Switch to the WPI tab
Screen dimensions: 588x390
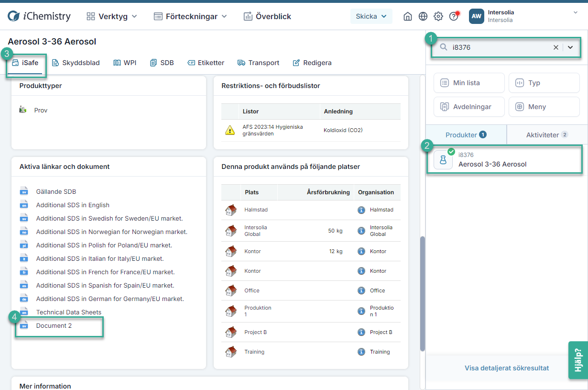(125, 63)
